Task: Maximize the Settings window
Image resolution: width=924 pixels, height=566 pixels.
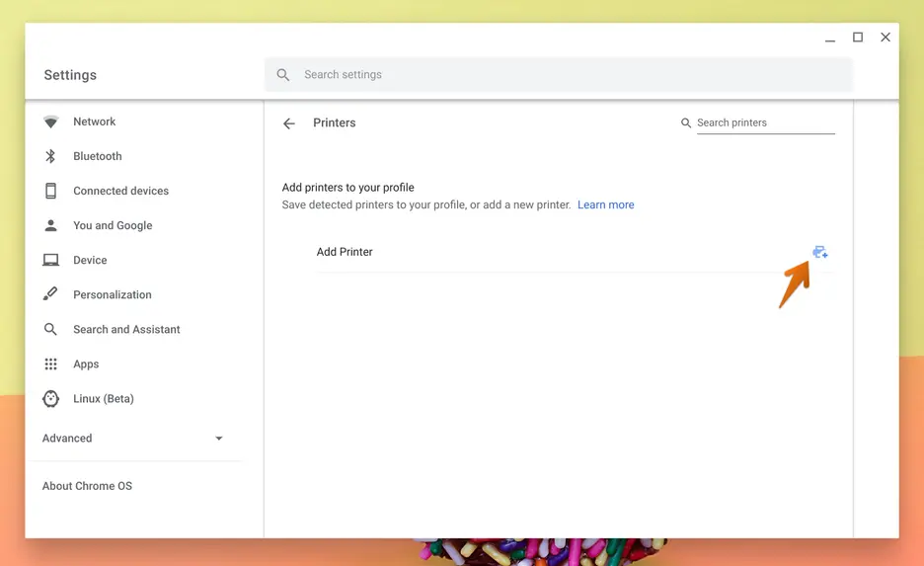Action: pyautogui.click(x=858, y=38)
